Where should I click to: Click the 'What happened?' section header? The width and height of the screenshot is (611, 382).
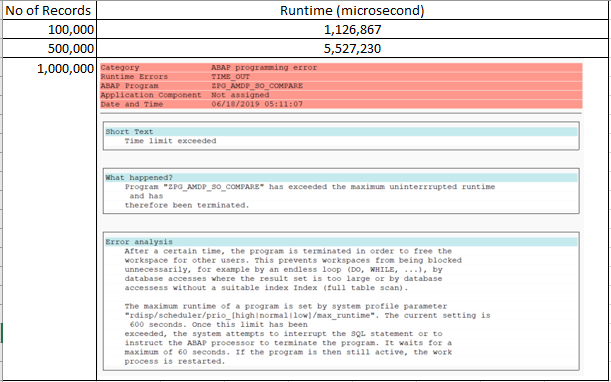click(341, 178)
